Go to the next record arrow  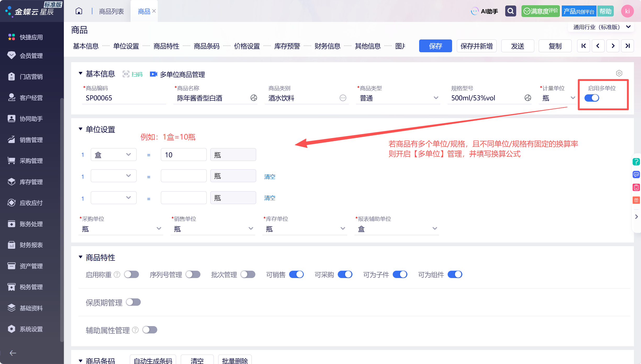[x=613, y=46]
